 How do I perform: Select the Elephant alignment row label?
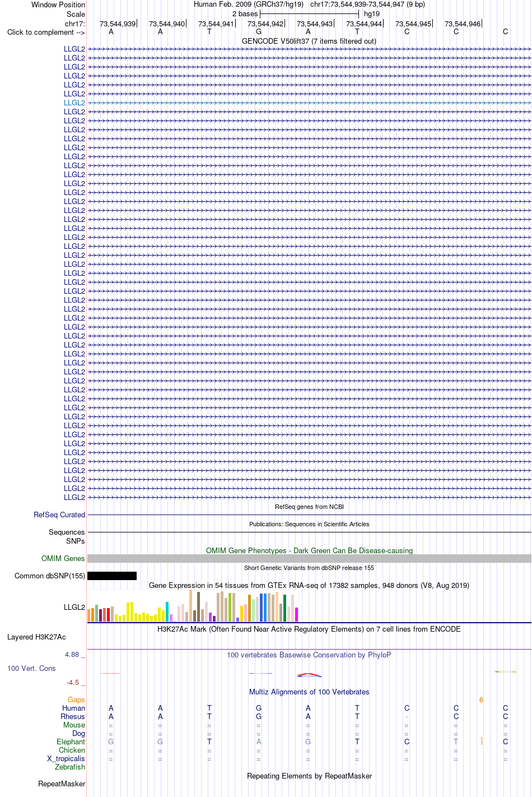(x=71, y=742)
